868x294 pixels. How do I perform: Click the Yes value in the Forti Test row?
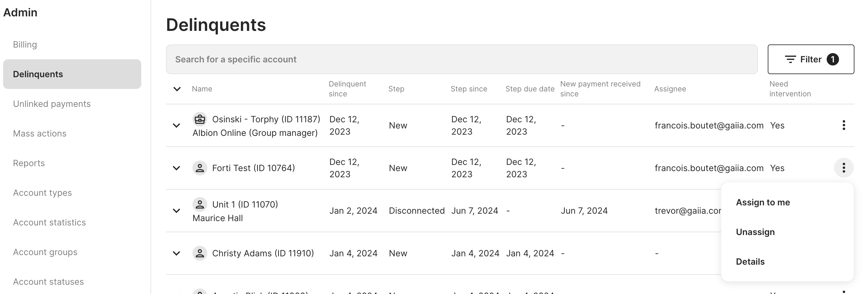click(777, 168)
